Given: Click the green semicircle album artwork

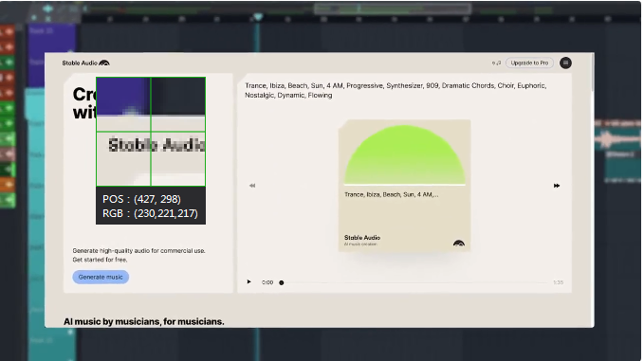Looking at the screenshot, I should [x=405, y=154].
